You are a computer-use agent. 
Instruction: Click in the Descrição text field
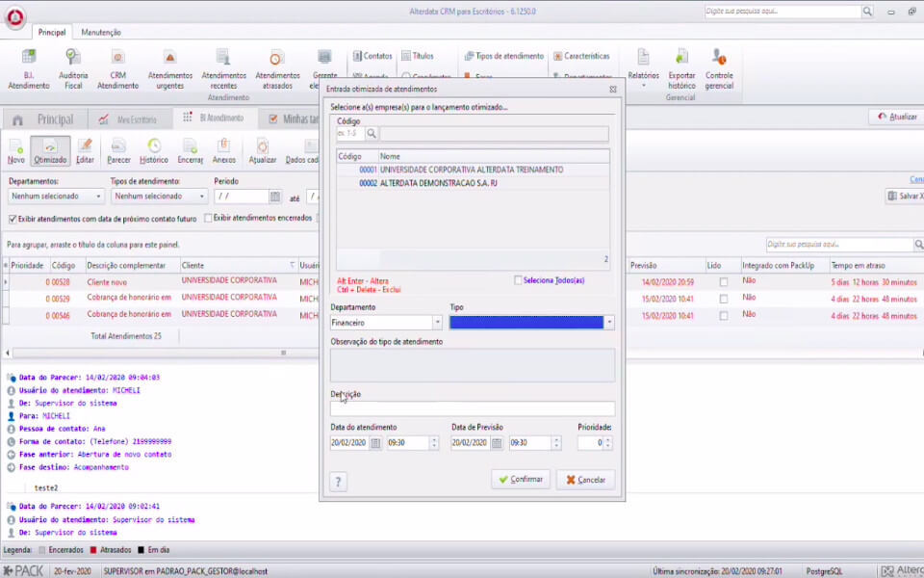coord(472,408)
